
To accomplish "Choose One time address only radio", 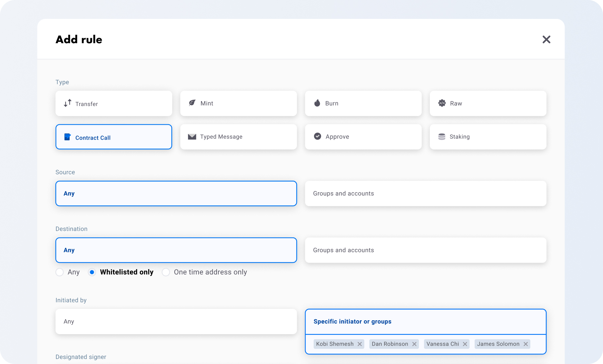I will click(x=166, y=272).
